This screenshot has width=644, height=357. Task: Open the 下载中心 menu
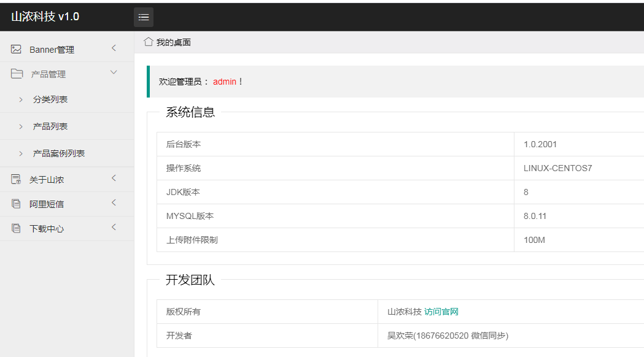[x=67, y=229]
